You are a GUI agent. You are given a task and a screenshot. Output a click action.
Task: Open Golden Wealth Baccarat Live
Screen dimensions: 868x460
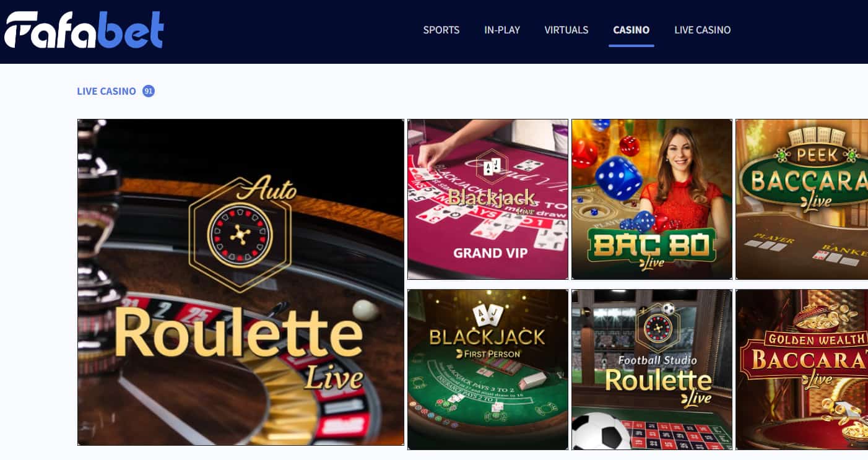click(802, 370)
